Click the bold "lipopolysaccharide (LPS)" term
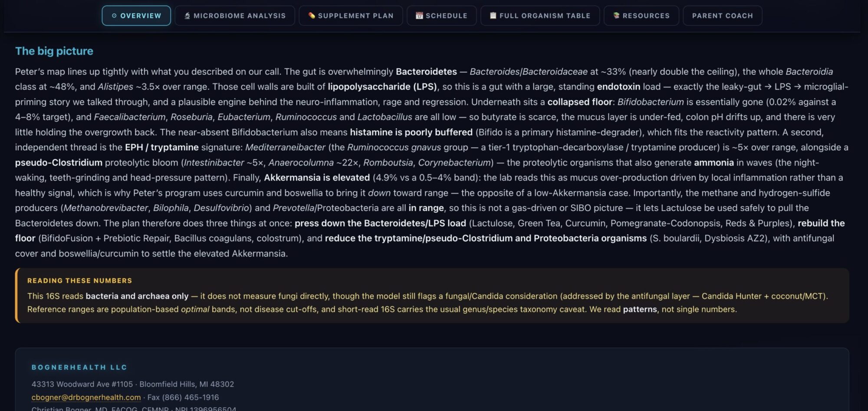 pyautogui.click(x=382, y=86)
